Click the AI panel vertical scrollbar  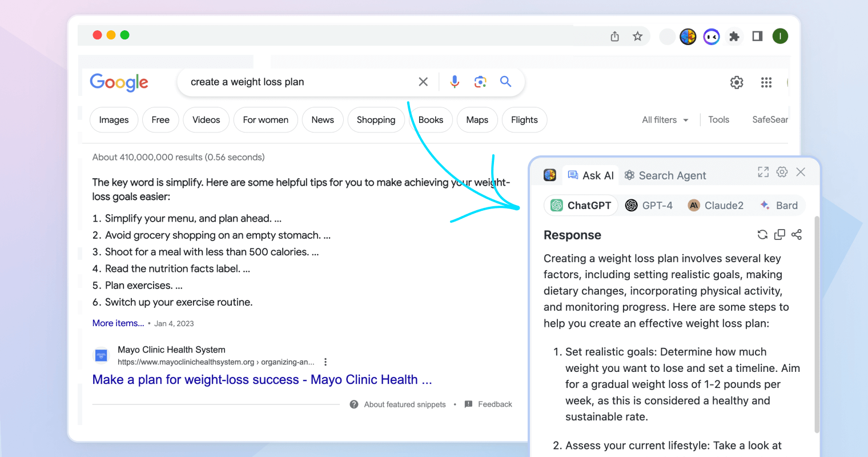[x=817, y=324]
